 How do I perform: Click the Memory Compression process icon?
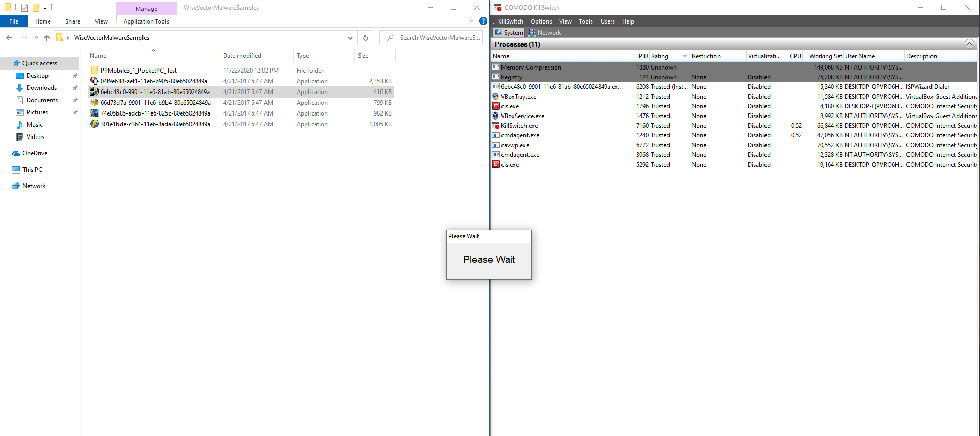(x=495, y=67)
